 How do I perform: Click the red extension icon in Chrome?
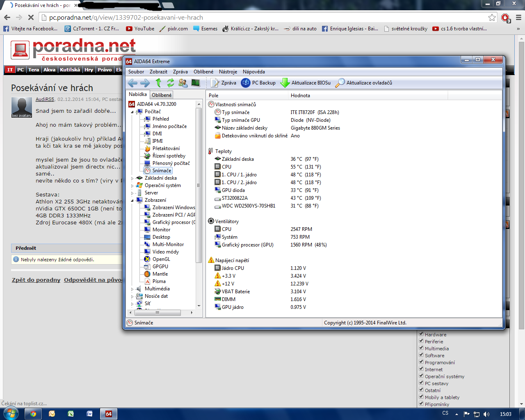click(x=505, y=18)
